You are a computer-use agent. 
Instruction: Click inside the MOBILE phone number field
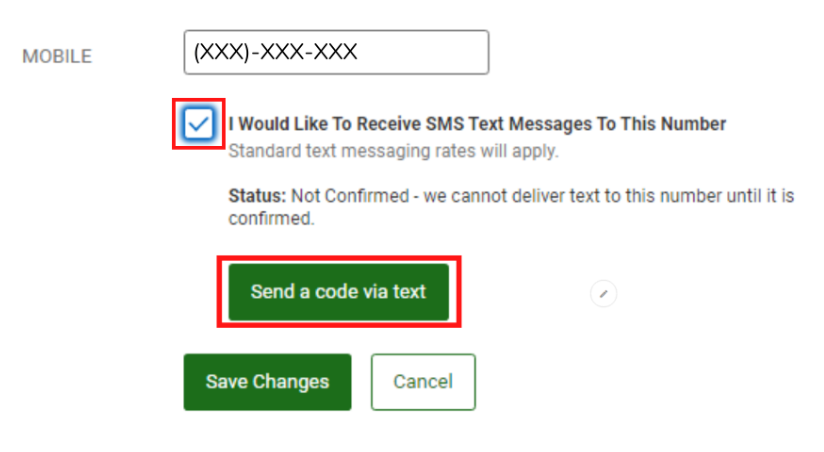pos(336,52)
